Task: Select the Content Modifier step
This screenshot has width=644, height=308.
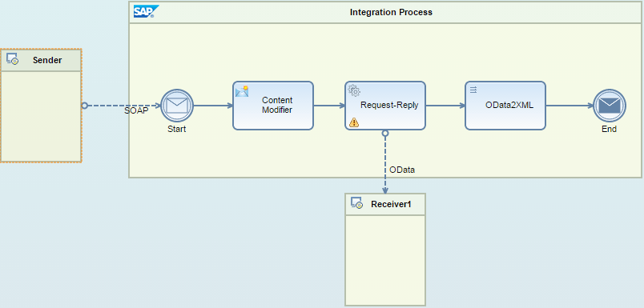Action: coord(273,106)
